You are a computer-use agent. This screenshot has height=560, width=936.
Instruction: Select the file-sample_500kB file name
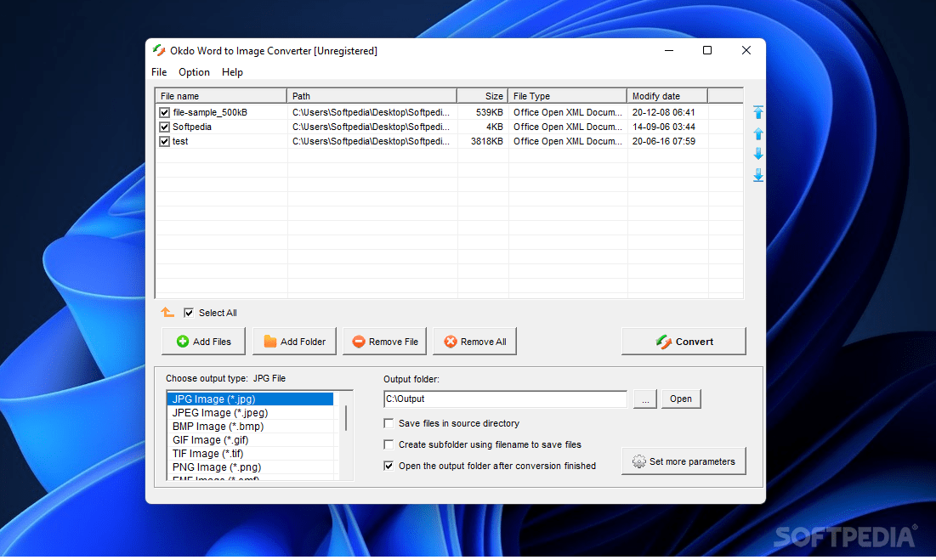209,112
